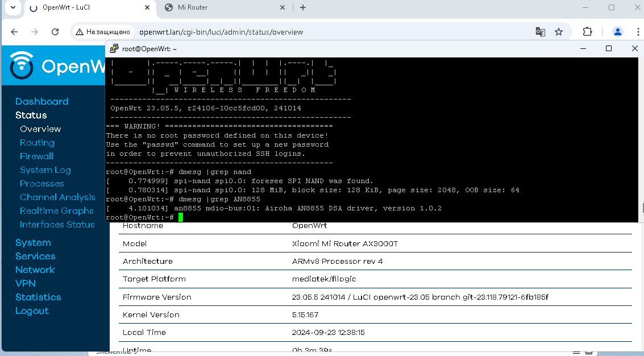
Task: Click the OpenWrt 23.05.5 version line in terminal
Action: coord(206,108)
